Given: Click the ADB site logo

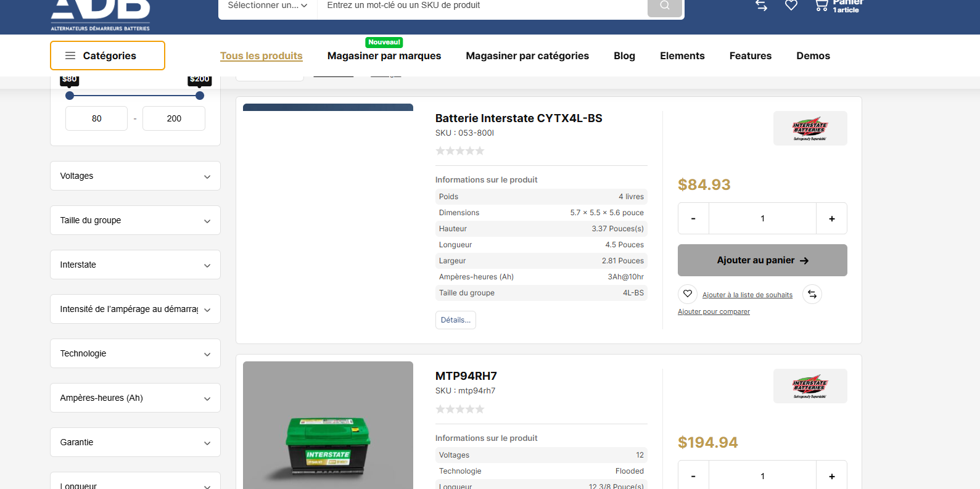Looking at the screenshot, I should [x=101, y=15].
